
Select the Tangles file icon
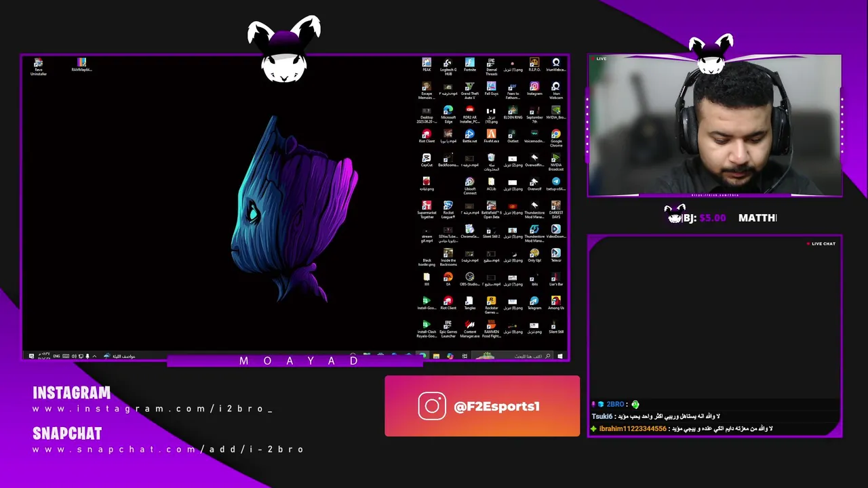(x=470, y=302)
